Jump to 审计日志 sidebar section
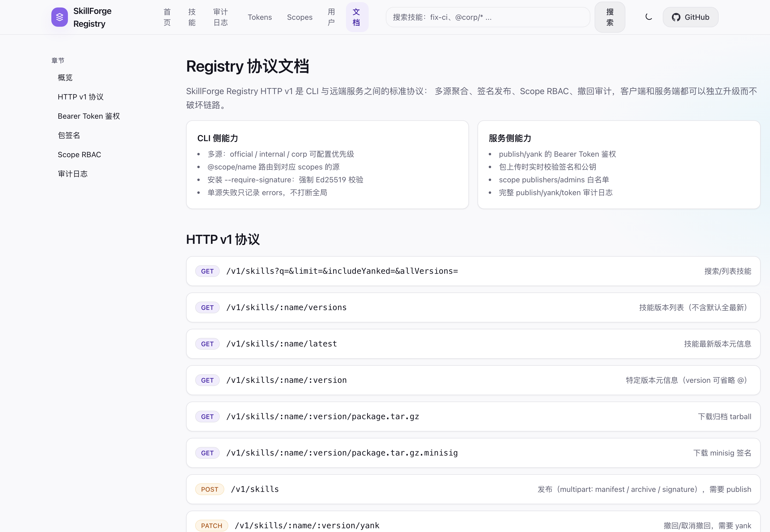Image resolution: width=770 pixels, height=532 pixels. 73,174
